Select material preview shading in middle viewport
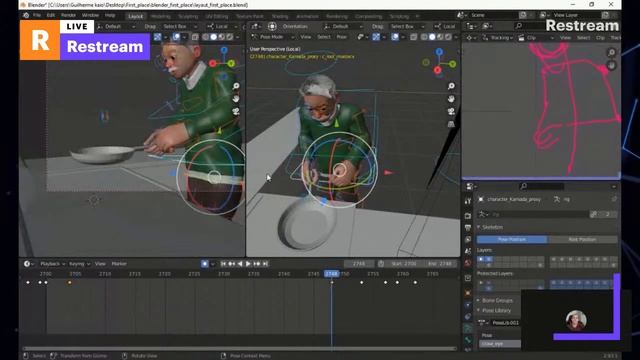 [440, 37]
